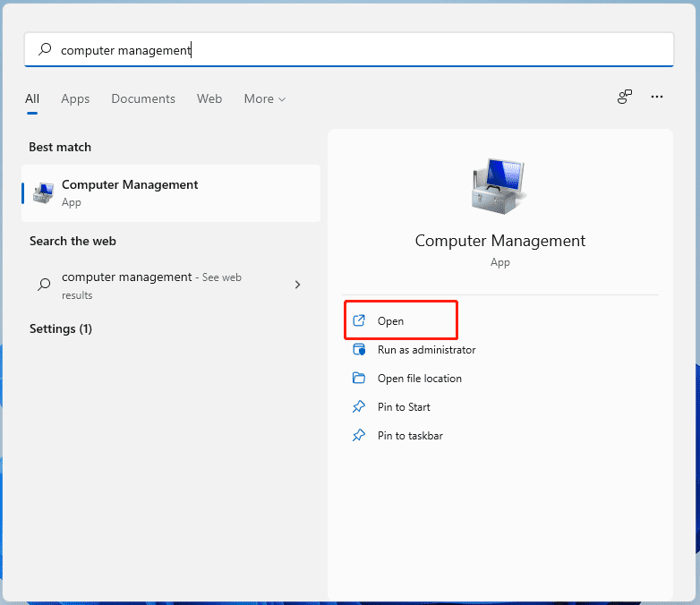Open the three-dot more options menu
700x605 pixels.
pyautogui.click(x=657, y=98)
